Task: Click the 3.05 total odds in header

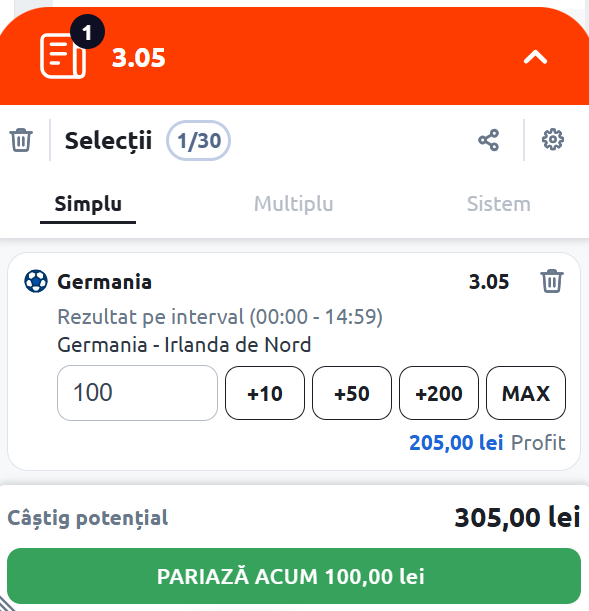Action: tap(139, 58)
